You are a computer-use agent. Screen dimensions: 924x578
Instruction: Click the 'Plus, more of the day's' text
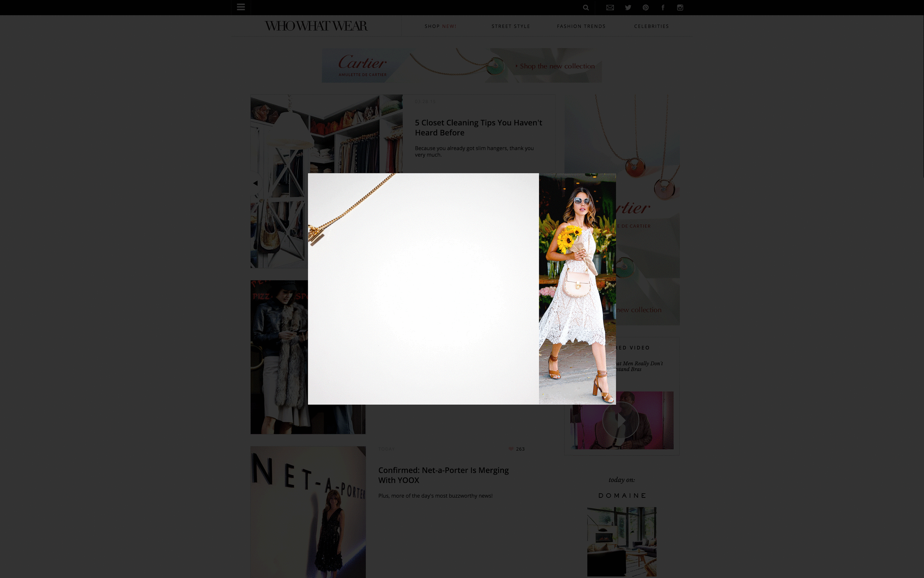click(435, 496)
